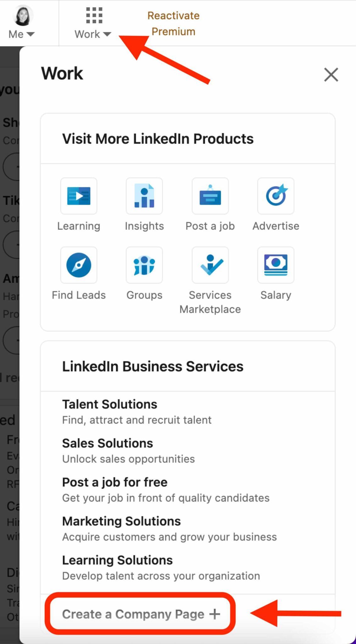The image size is (356, 644).
Task: Open the Learning product icon
Action: [x=79, y=196]
